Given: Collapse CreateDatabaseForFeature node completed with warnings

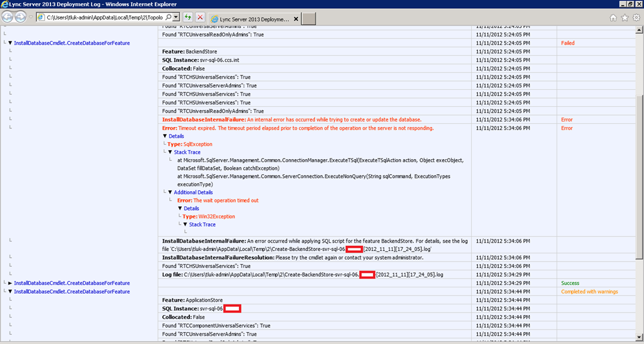Looking at the screenshot, I should (10, 292).
